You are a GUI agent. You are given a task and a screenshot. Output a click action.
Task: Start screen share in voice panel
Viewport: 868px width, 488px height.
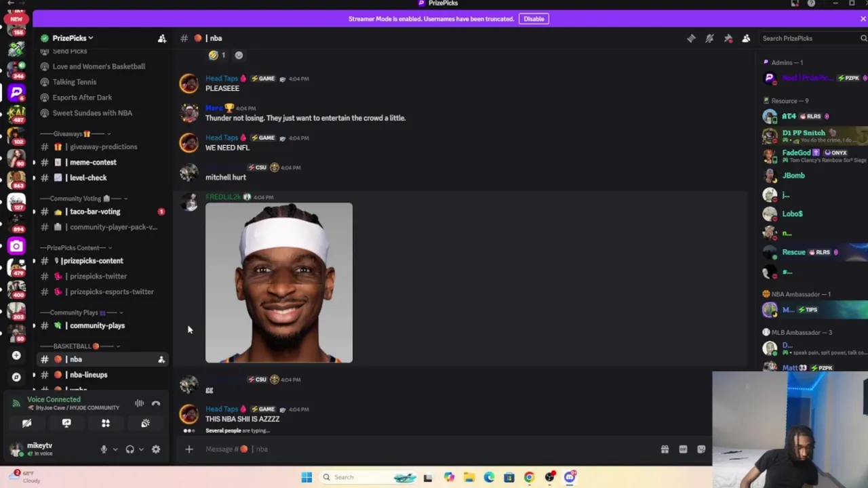click(x=66, y=423)
